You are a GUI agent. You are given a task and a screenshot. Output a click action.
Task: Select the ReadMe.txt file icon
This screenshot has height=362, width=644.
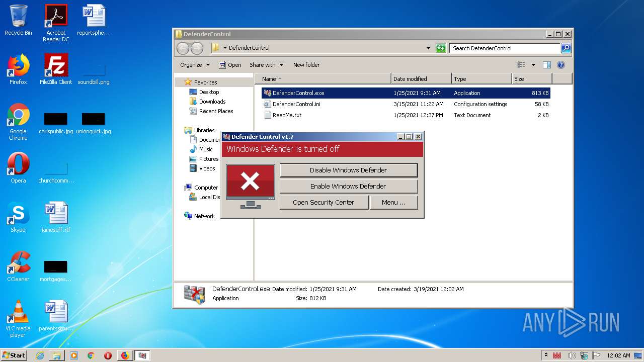point(268,115)
